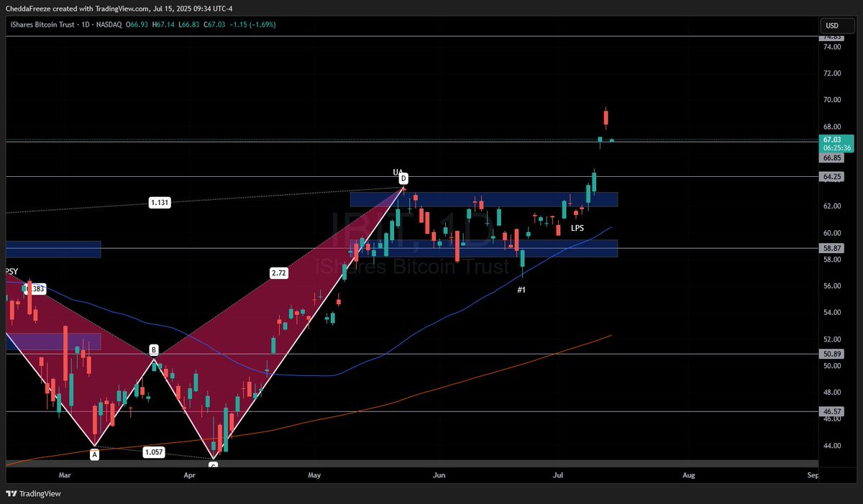Click the Mar label on time axis
The height and width of the screenshot is (504, 863).
click(65, 475)
